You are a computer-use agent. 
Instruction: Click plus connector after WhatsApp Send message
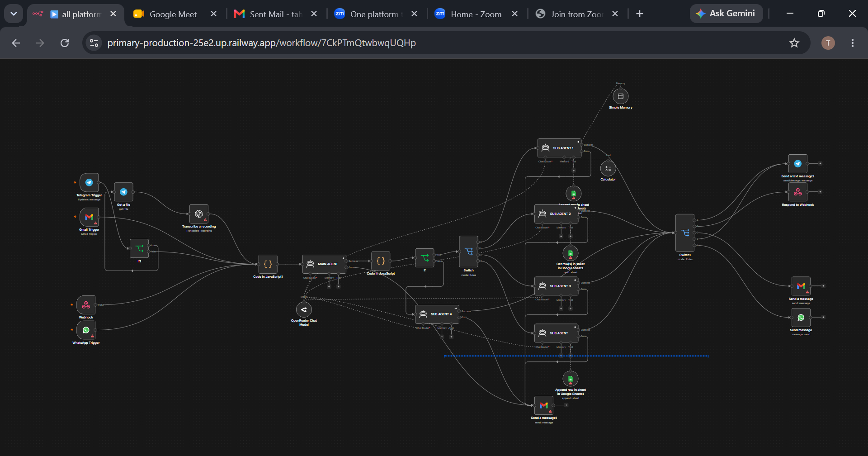(824, 318)
